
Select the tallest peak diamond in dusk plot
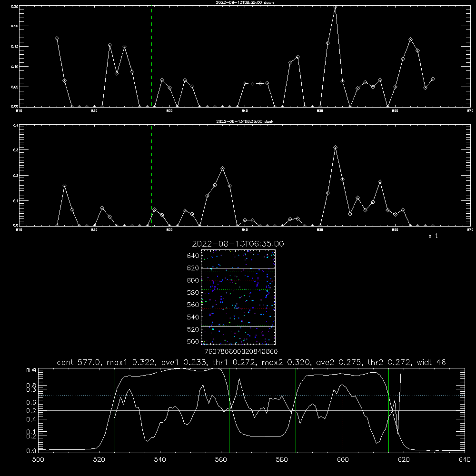[x=335, y=148]
